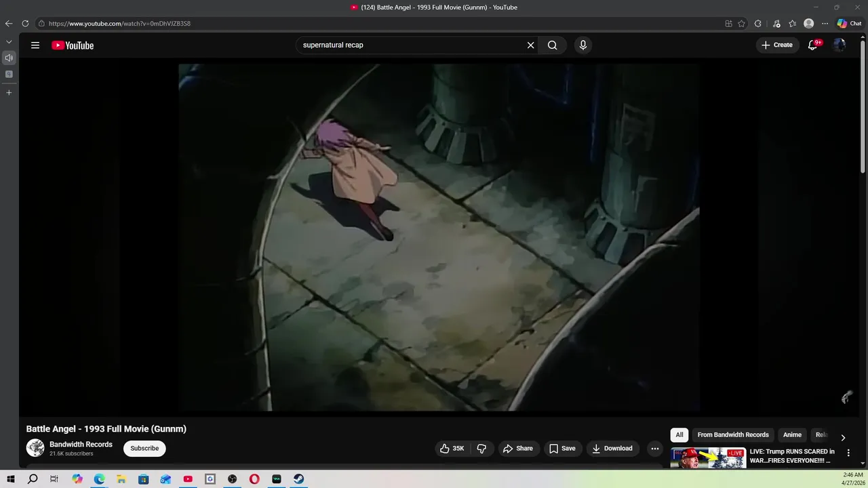The height and width of the screenshot is (488, 868).
Task: Subscribe to Bandwidth Records
Action: coord(144,449)
